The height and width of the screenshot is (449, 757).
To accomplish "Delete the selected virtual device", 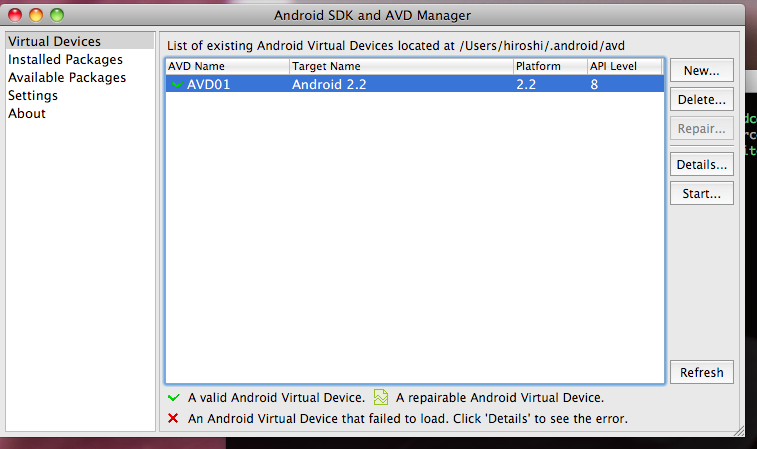I will (701, 100).
